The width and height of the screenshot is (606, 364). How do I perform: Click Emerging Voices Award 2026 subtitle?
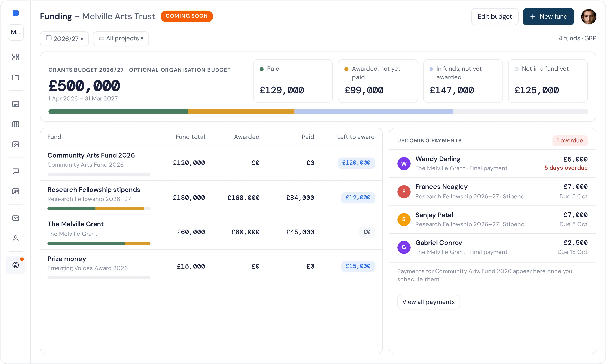click(x=88, y=268)
